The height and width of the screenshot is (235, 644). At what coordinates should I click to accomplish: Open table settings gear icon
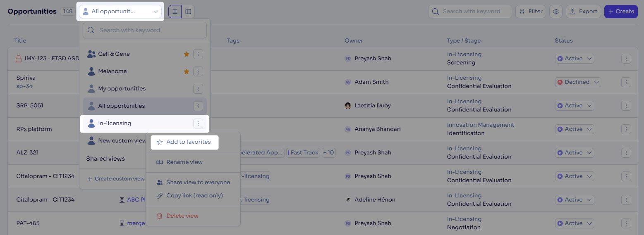point(556,12)
